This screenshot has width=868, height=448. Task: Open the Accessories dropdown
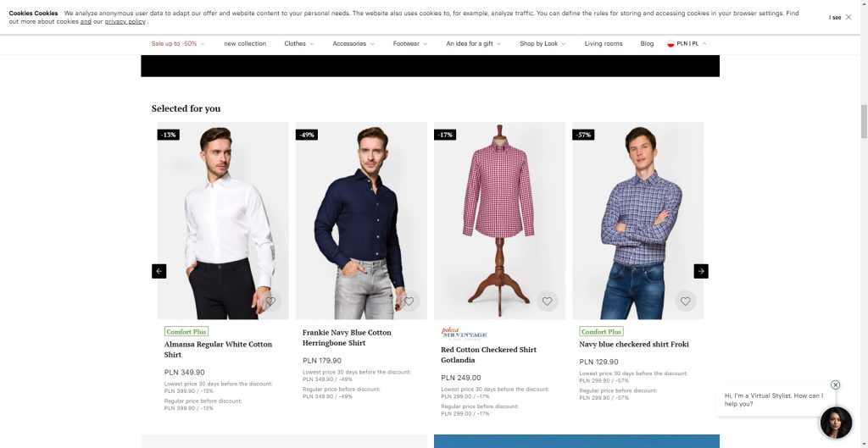click(353, 43)
